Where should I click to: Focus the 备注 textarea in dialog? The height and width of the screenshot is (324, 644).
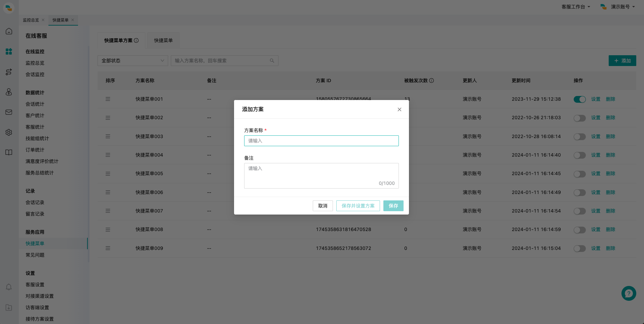pos(321,176)
